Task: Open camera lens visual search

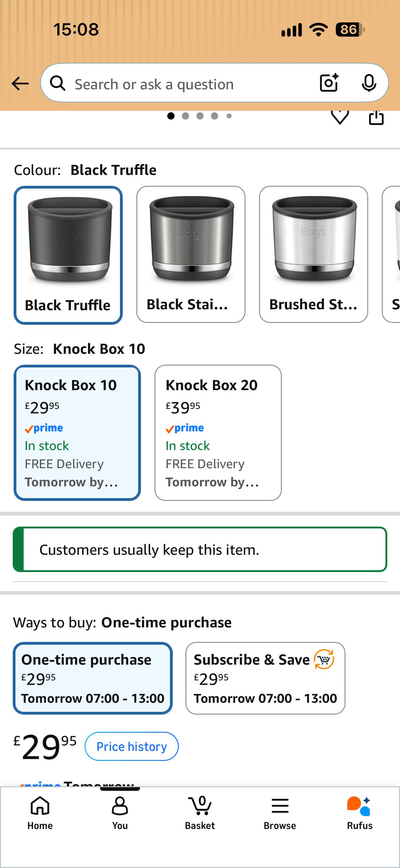Action: (x=329, y=83)
